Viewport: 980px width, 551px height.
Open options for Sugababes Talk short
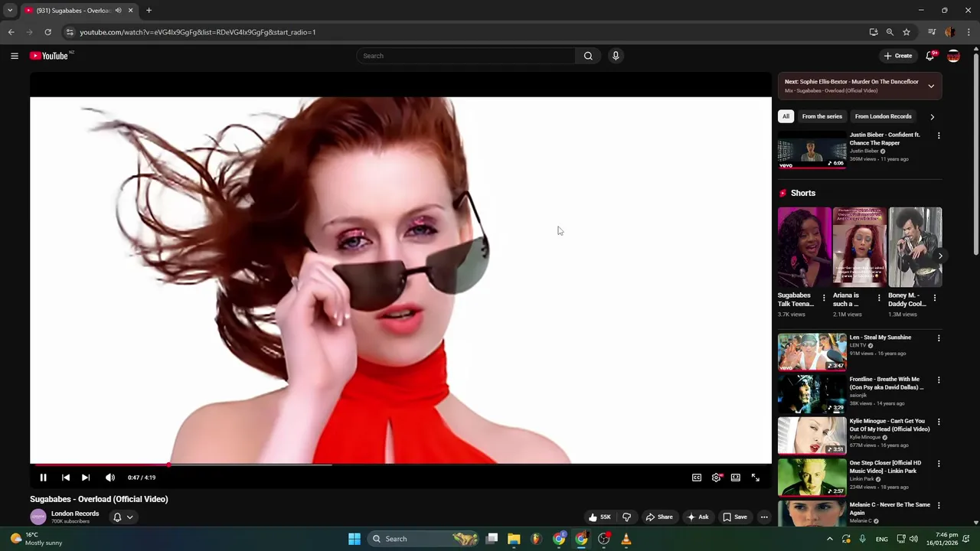(x=824, y=297)
